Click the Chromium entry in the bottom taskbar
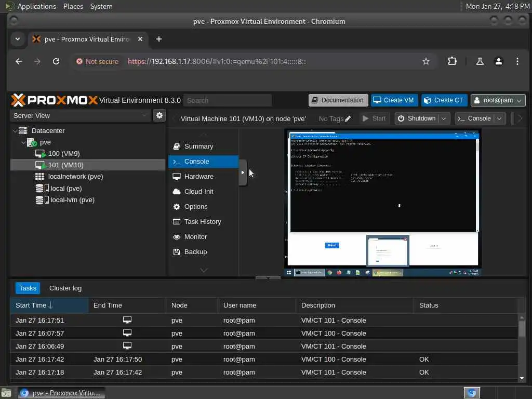This screenshot has height=399, width=532. coord(61,393)
